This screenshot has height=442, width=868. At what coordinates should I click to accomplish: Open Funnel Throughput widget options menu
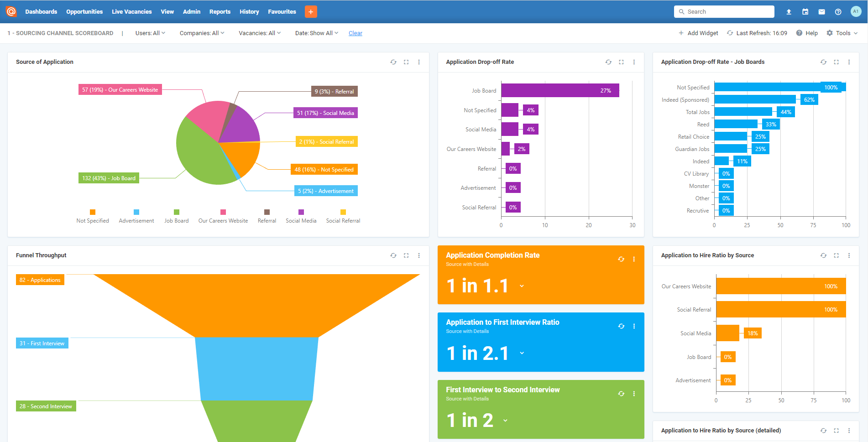coord(419,255)
